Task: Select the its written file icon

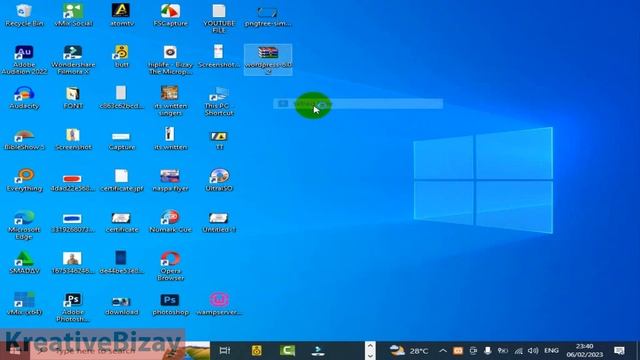Action: tap(170, 139)
